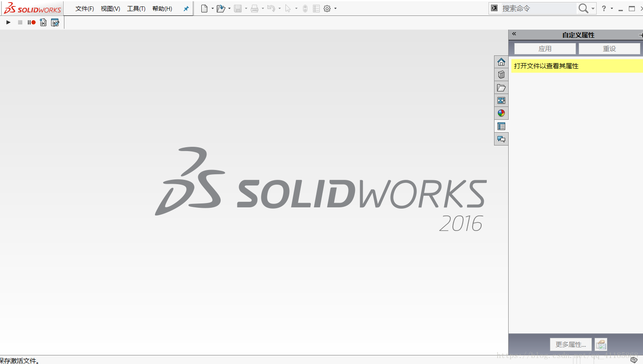Create a new document with the New icon

[204, 9]
